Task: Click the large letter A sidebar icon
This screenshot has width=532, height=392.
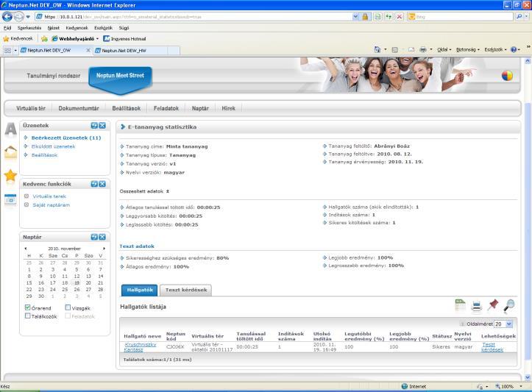Action: (10, 129)
